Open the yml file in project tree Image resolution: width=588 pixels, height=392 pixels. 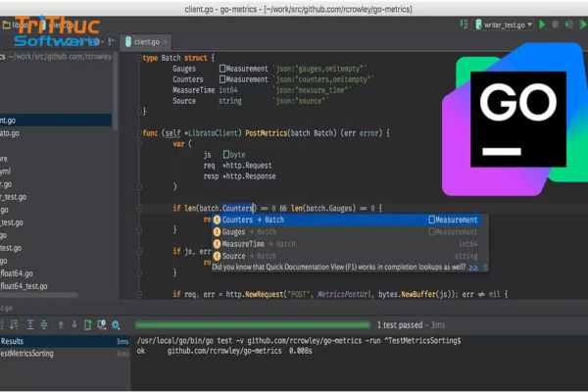pyautogui.click(x=5, y=171)
